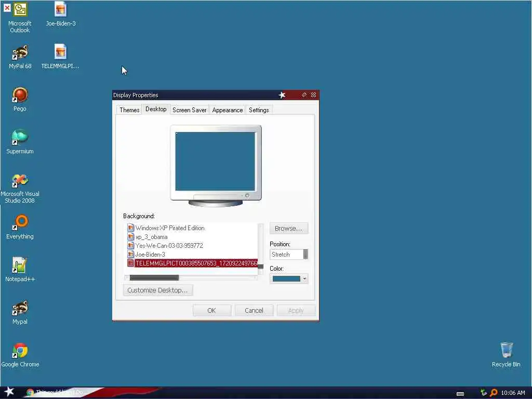The width and height of the screenshot is (532, 399).
Task: Switch to the Appearance tab
Action: pos(228,110)
